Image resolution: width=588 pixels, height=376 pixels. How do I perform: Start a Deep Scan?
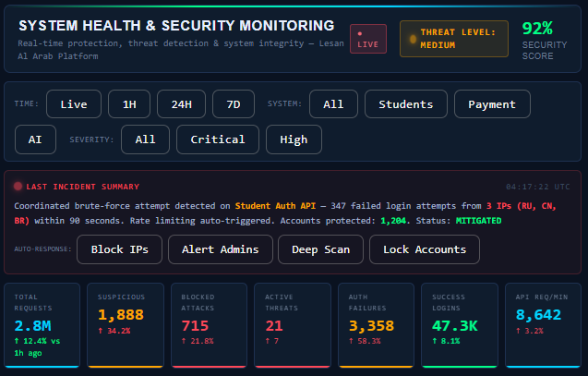pos(320,249)
